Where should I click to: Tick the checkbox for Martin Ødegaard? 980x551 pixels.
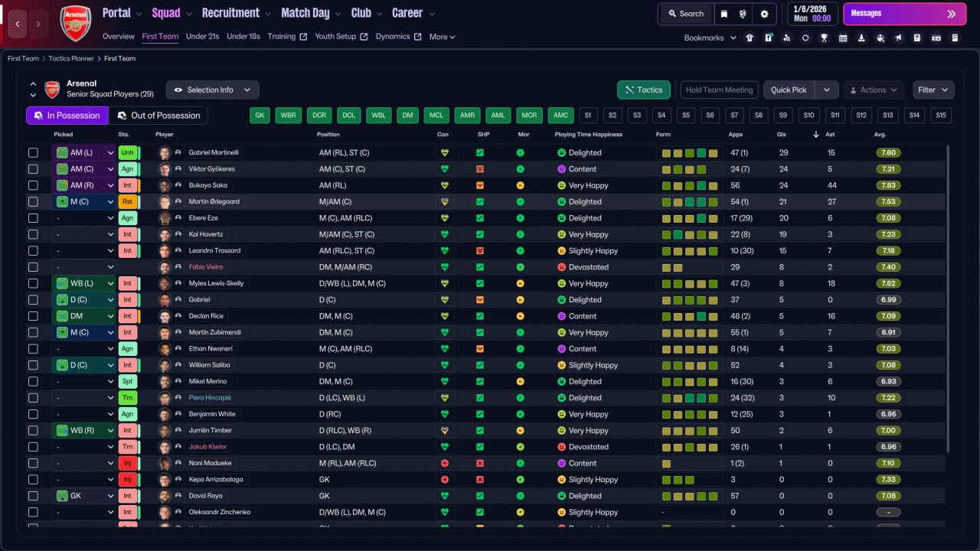(x=33, y=202)
